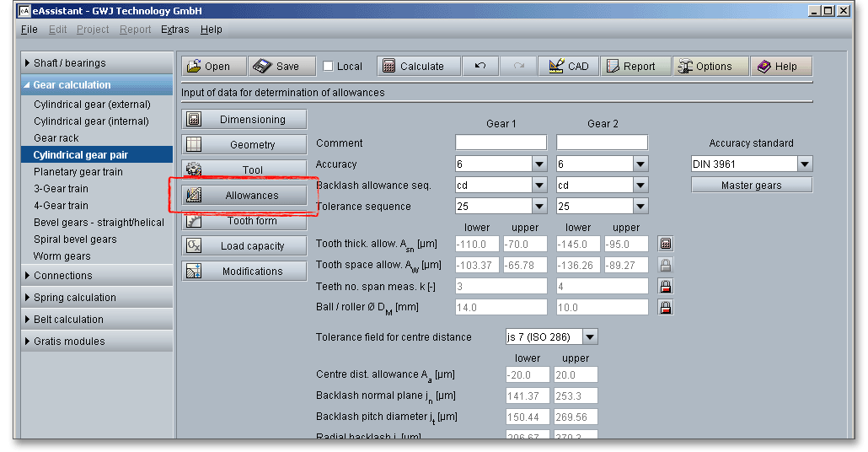Click the calculator icon beside tooth thickness allowance

(666, 244)
